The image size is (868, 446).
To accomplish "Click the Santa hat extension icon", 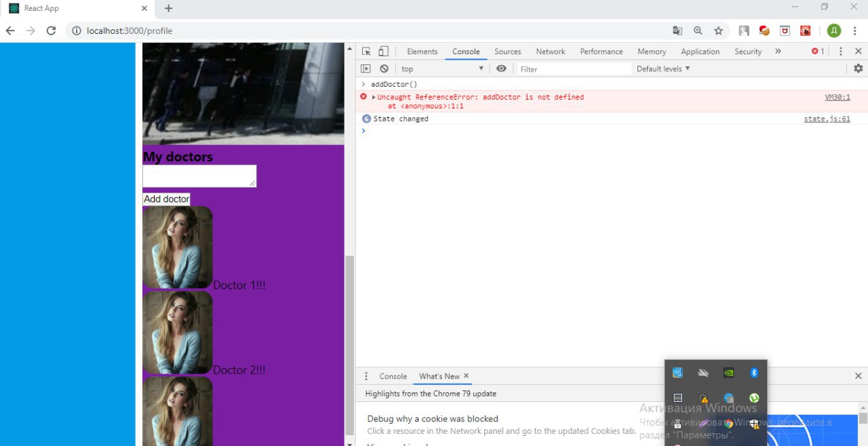I will coord(764,31).
